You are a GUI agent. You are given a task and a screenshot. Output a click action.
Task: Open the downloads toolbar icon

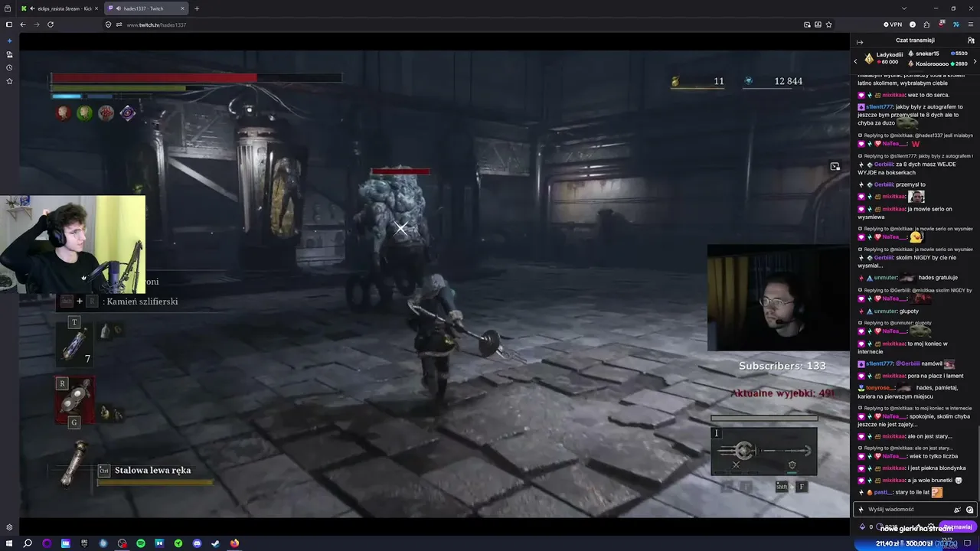click(818, 24)
